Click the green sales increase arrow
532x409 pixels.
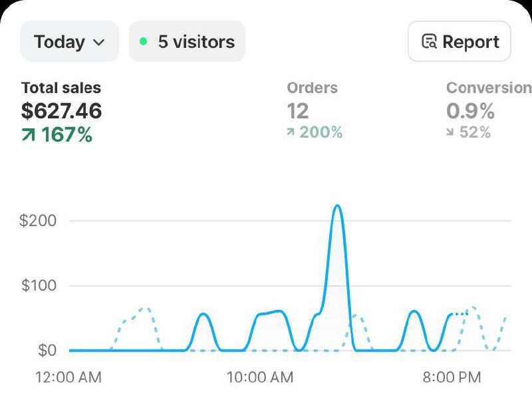pyautogui.click(x=29, y=136)
